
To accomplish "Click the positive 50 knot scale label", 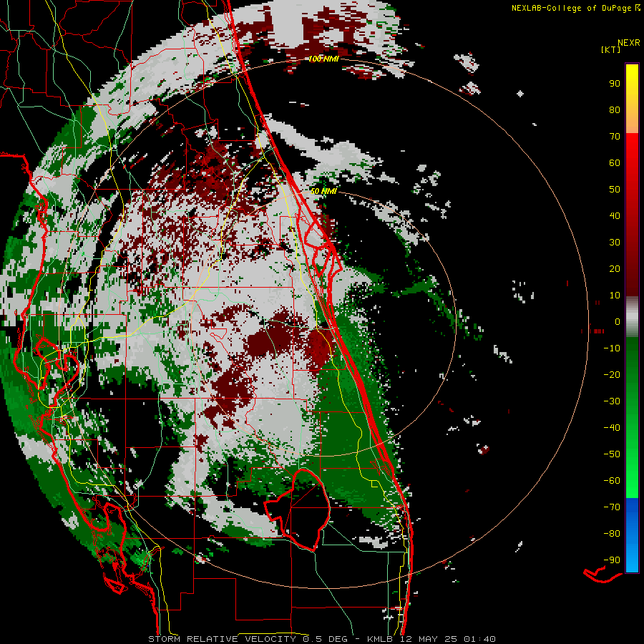I will 615,190.
